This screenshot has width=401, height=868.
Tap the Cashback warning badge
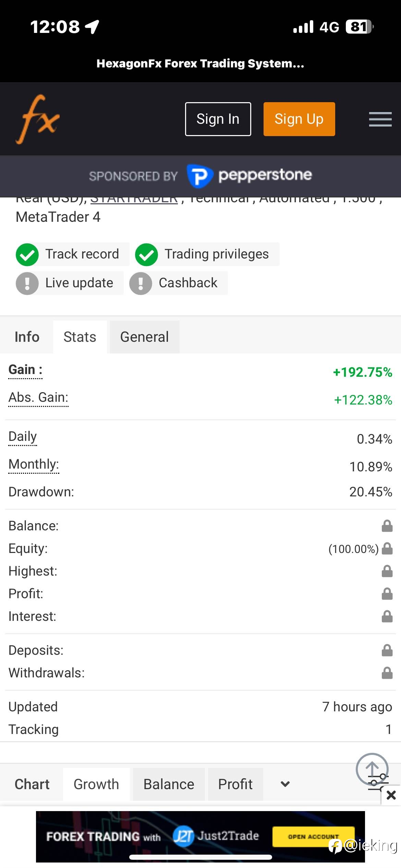pos(141,283)
